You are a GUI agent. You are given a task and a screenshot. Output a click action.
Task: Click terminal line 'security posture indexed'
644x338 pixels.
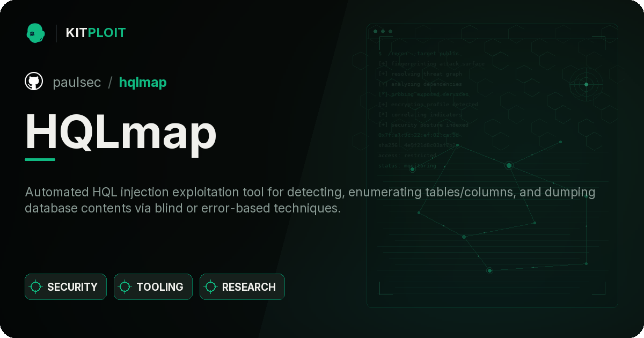(423, 125)
